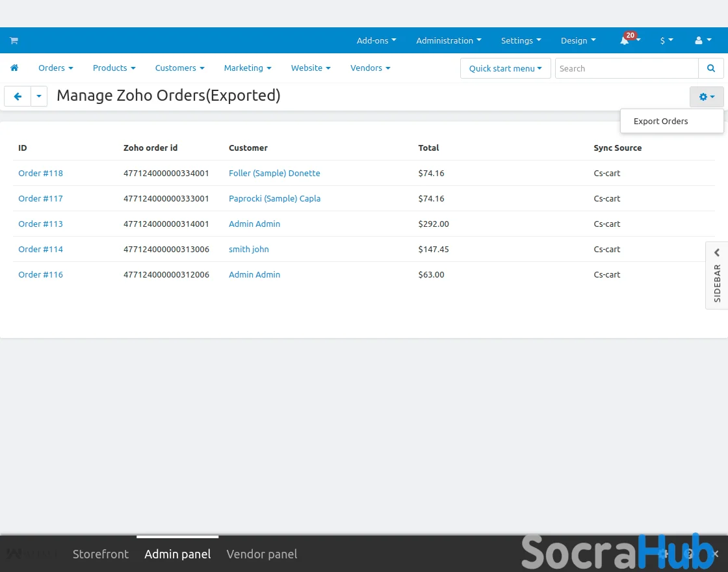Select Export Orders from the menu

660,121
